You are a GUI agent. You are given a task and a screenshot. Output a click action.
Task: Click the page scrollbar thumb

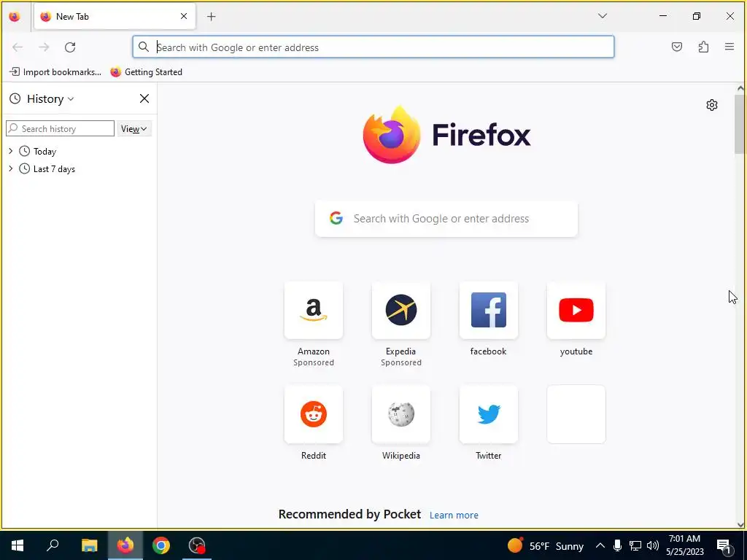(740, 124)
